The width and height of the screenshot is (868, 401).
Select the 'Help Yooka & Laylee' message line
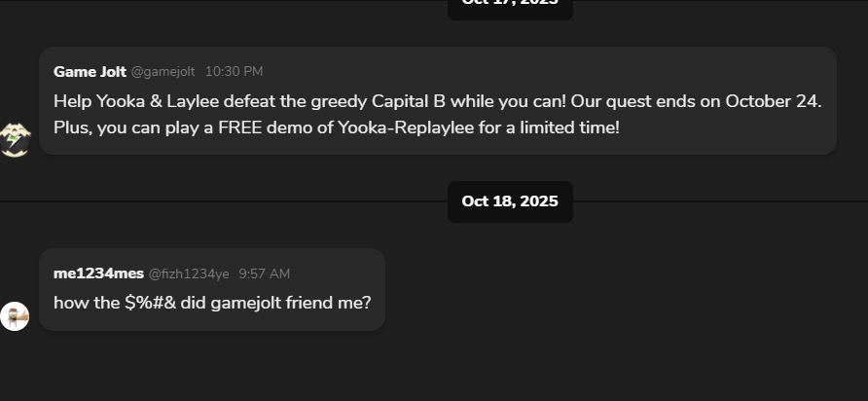click(x=438, y=101)
